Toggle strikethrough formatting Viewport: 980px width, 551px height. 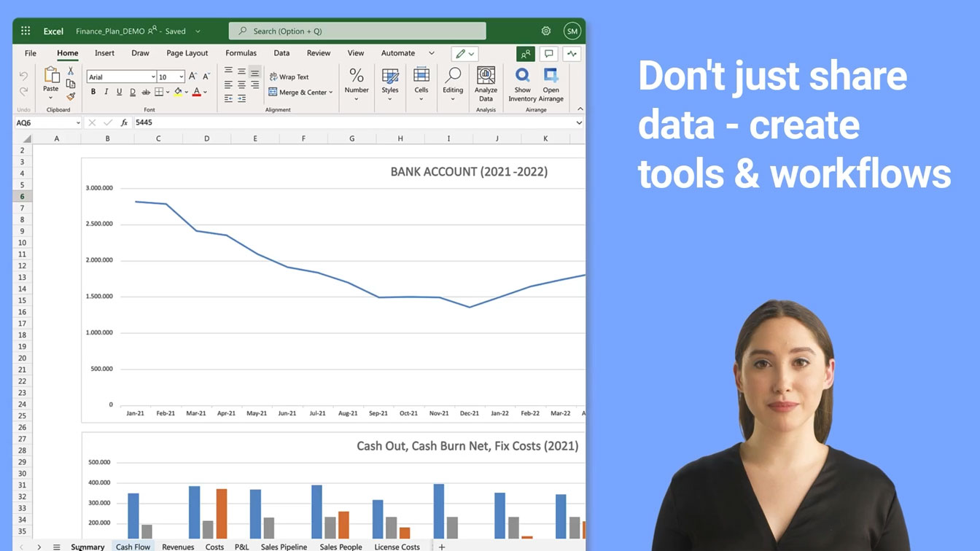pyautogui.click(x=146, y=92)
